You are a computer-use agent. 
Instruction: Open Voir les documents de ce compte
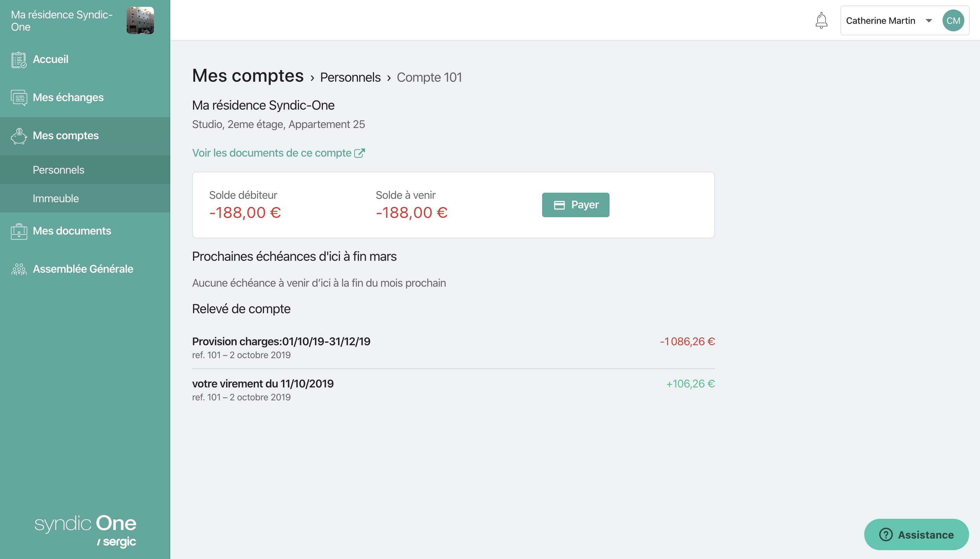[279, 153]
